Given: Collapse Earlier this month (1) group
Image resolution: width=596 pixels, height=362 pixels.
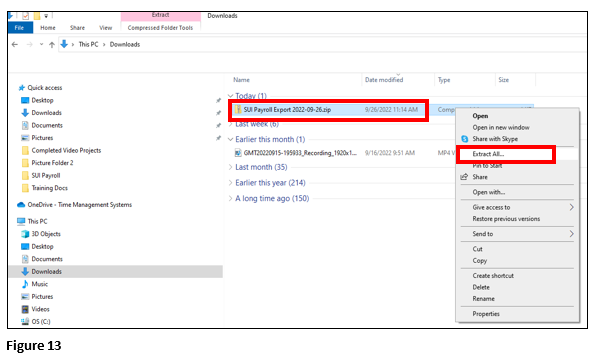Looking at the screenshot, I should (230, 140).
